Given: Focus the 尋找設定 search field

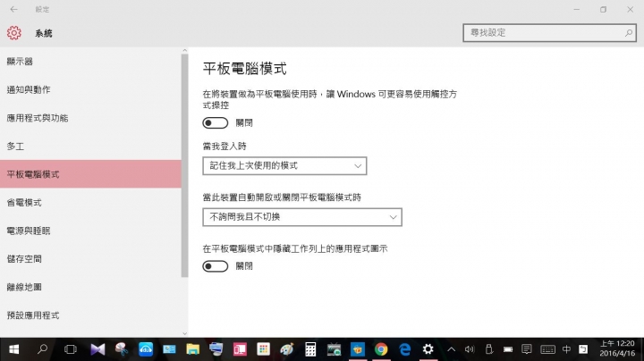Looking at the screenshot, I should click(x=549, y=33).
